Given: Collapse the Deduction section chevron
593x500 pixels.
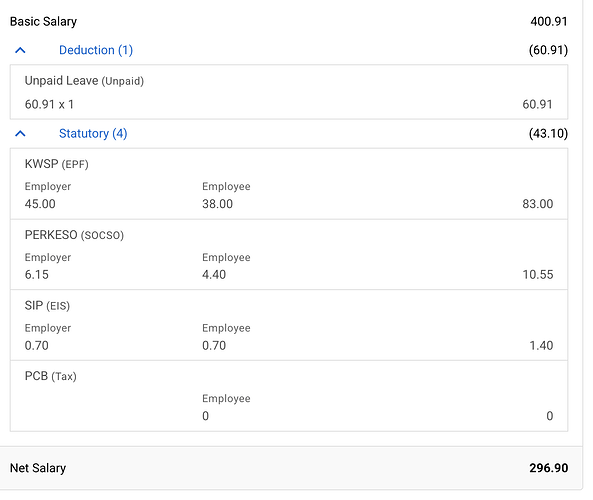Looking at the screenshot, I should click(20, 50).
